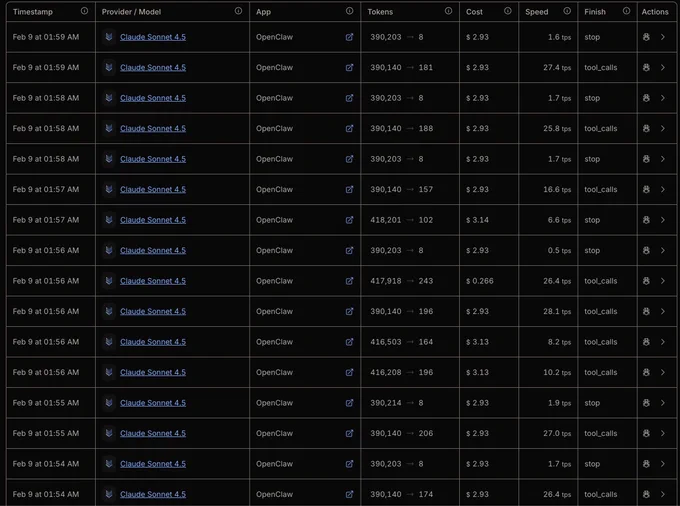
Task: Open OpenClaw external link in 27.4 tps row
Action: pyautogui.click(x=349, y=68)
